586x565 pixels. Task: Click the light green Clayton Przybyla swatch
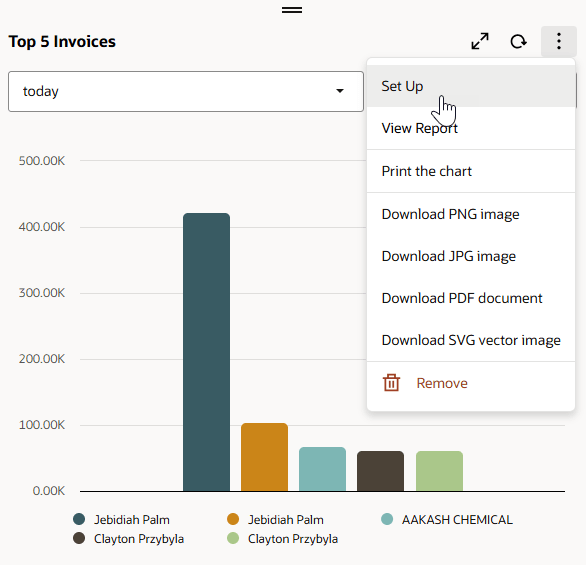click(233, 538)
